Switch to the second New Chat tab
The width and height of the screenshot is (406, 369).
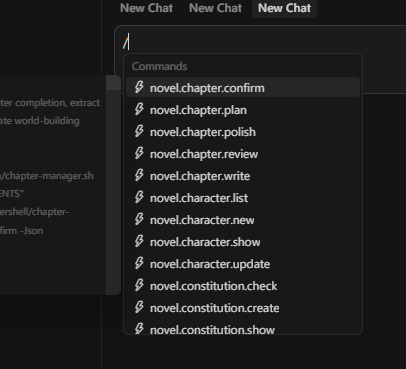tap(215, 8)
